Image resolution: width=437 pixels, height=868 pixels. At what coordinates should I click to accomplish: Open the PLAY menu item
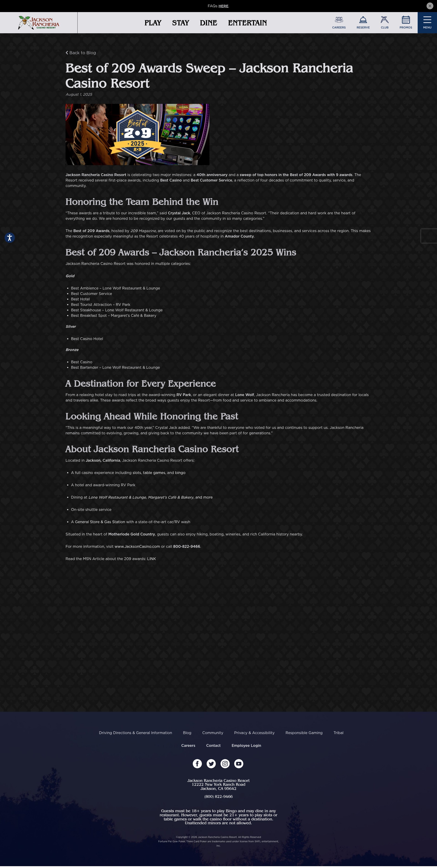(x=153, y=23)
